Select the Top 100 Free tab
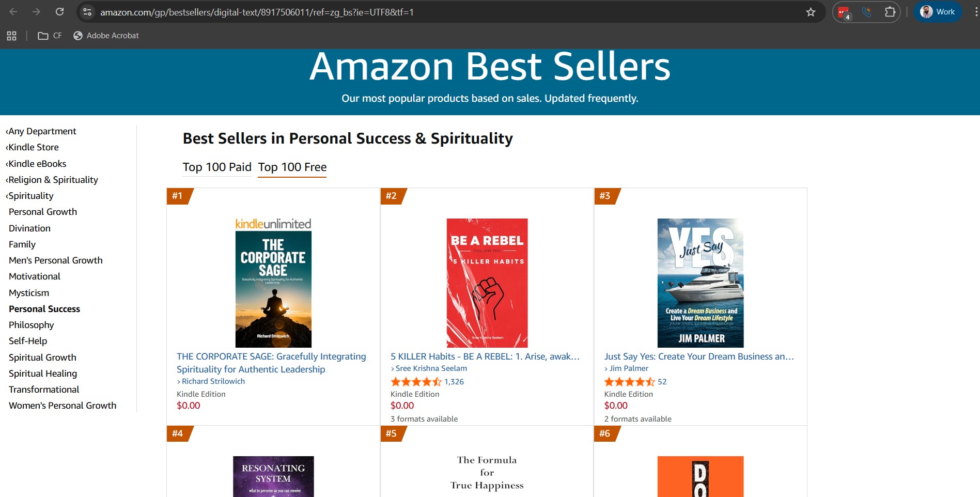This screenshot has height=497, width=980. click(292, 167)
